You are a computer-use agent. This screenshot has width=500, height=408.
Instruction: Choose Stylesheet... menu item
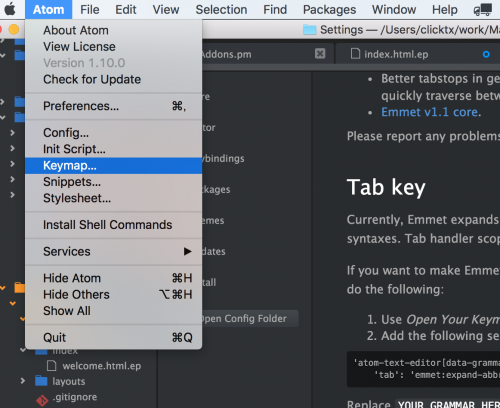click(x=114, y=198)
